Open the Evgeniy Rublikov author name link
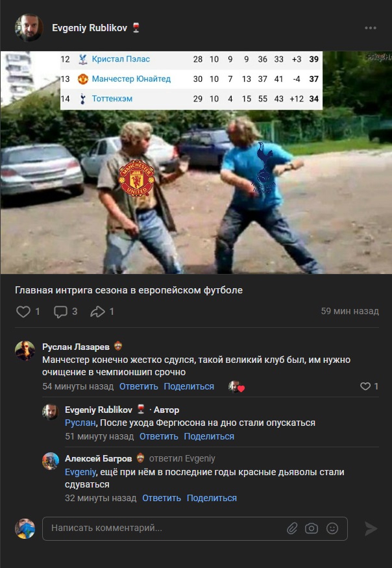The width and height of the screenshot is (392, 568). pos(90,28)
